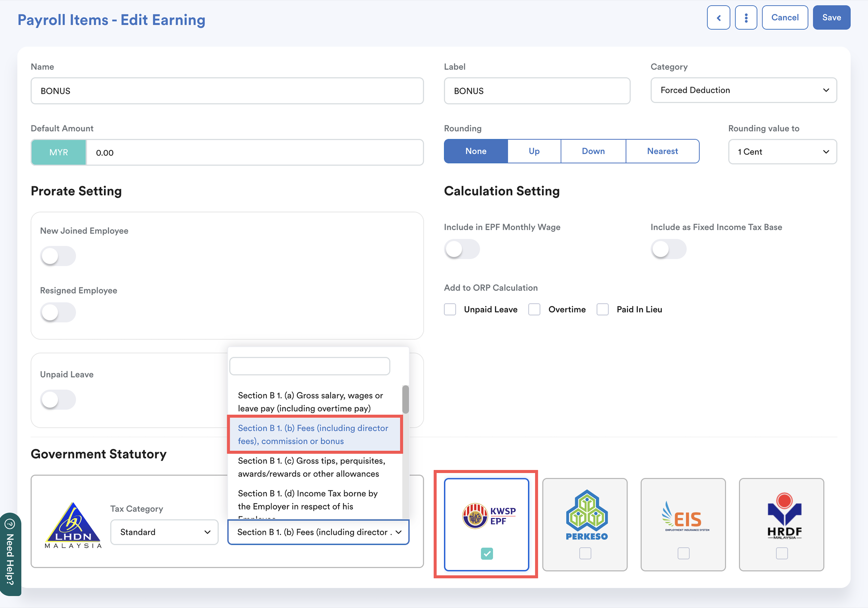Expand the Rounding value to dropdown
This screenshot has height=608, width=868.
coord(782,152)
